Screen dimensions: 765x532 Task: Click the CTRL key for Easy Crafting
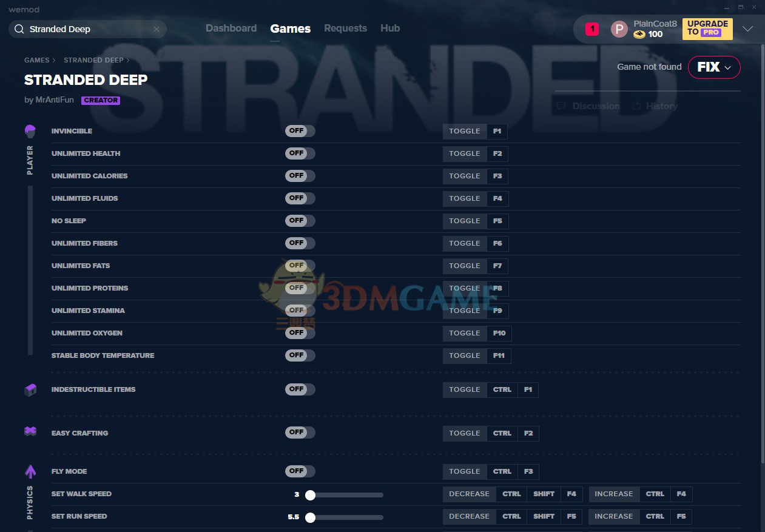[x=502, y=433]
